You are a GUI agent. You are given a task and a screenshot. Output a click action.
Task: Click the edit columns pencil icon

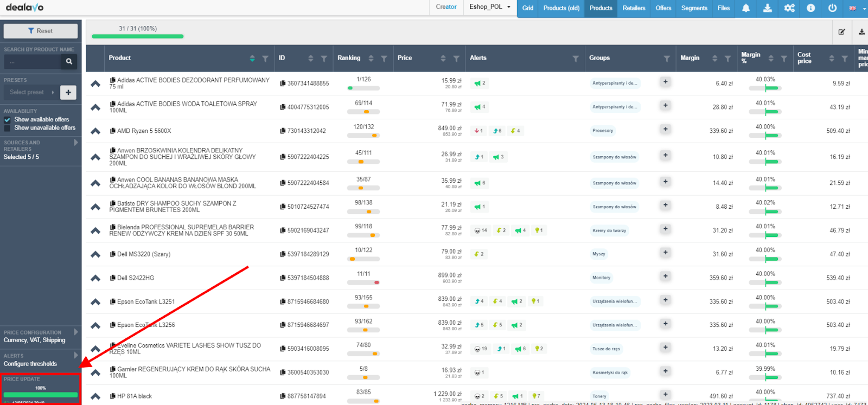coord(841,32)
